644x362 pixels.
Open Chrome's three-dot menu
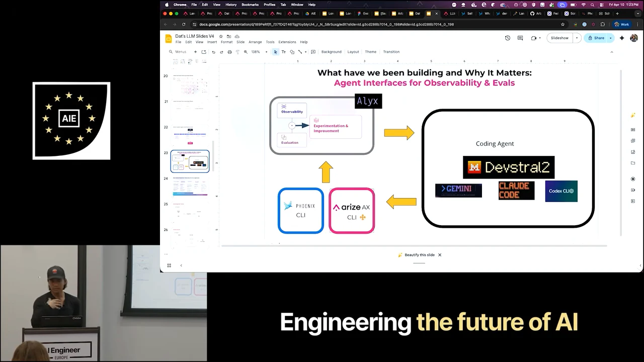point(637,24)
